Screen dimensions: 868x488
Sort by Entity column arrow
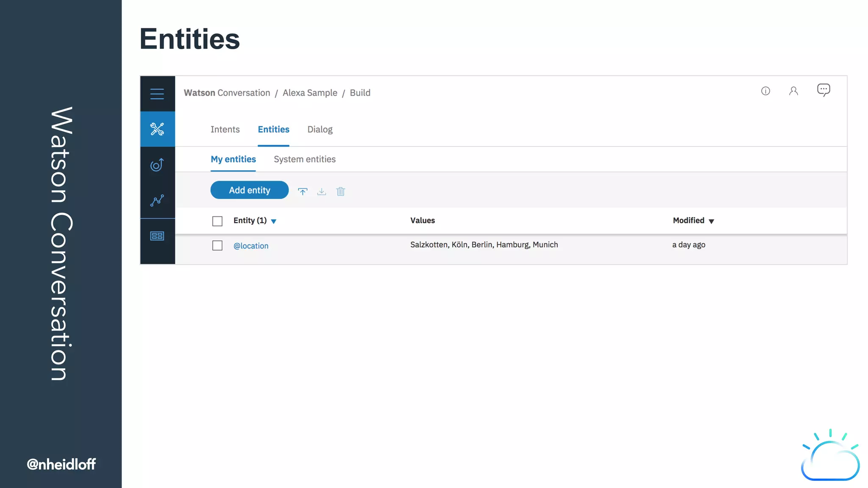(x=274, y=221)
